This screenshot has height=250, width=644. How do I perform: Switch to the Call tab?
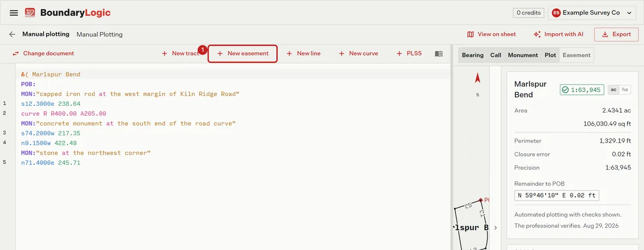coord(496,55)
